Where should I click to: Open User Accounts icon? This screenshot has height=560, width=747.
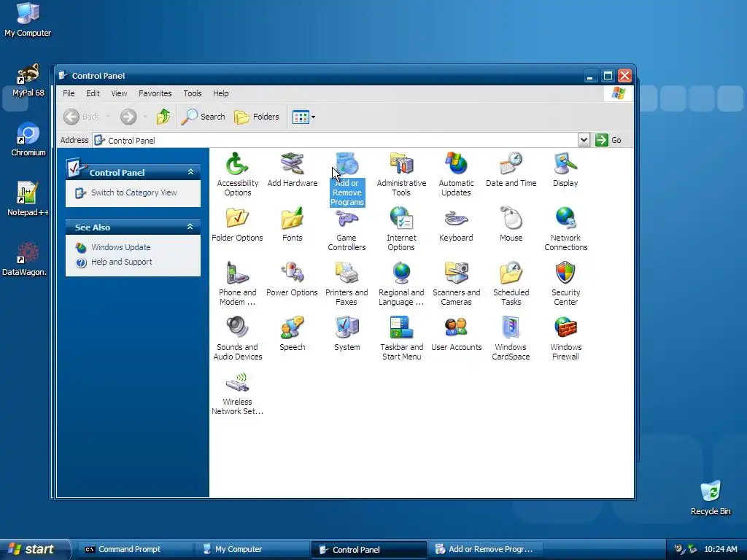click(x=456, y=334)
